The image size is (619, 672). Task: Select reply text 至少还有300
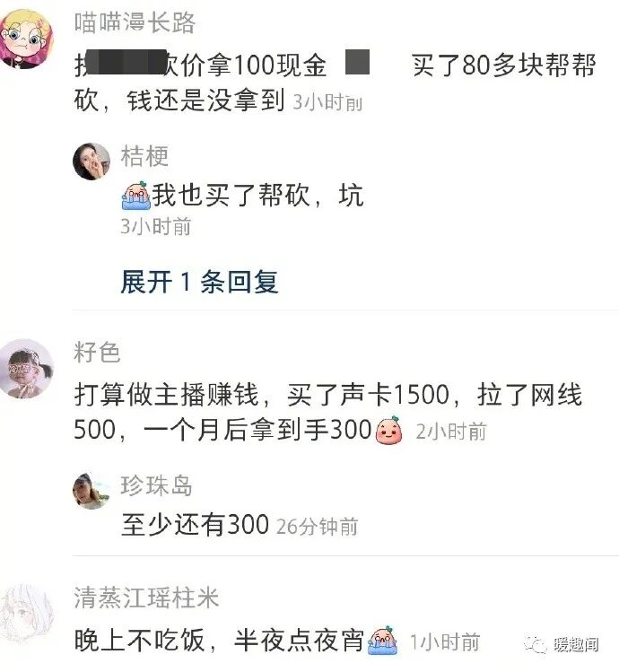[195, 524]
